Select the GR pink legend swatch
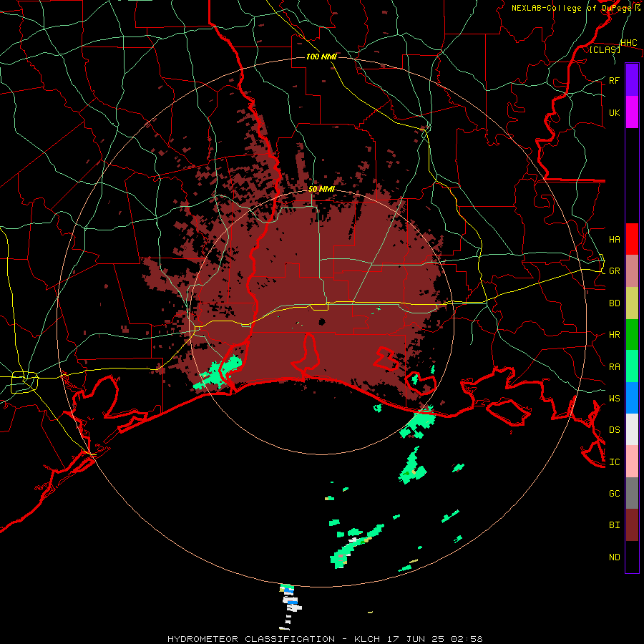The image size is (644, 644). [x=632, y=271]
